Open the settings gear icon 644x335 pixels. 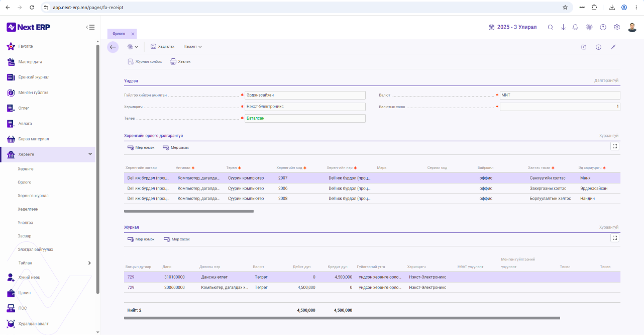617,27
